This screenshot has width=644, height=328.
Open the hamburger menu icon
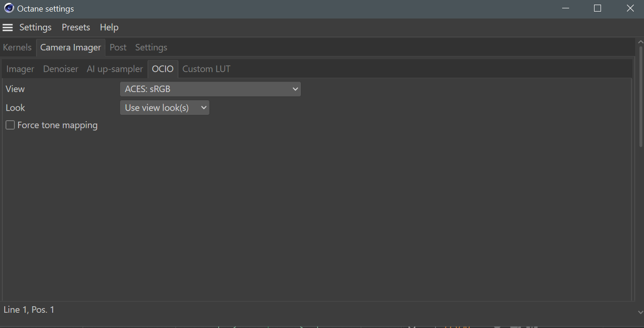(7, 28)
